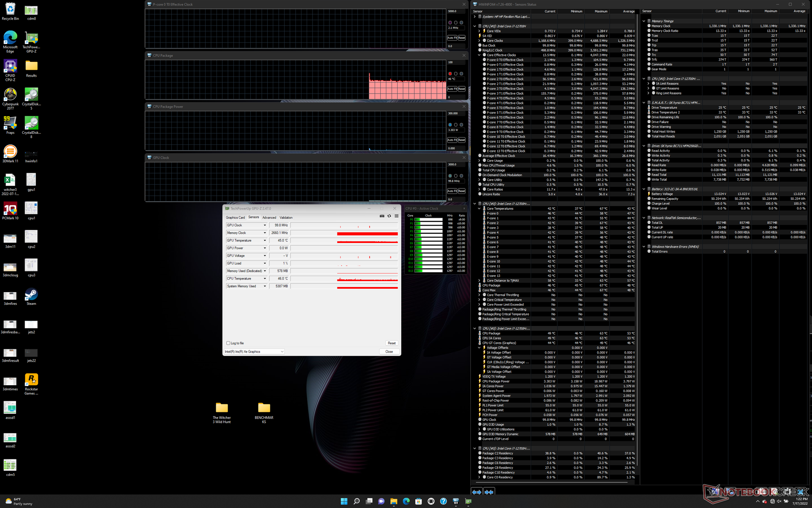Take GPU-Z screenshot with camera icon
Image resolution: width=812 pixels, height=508 pixels.
pyautogui.click(x=382, y=216)
